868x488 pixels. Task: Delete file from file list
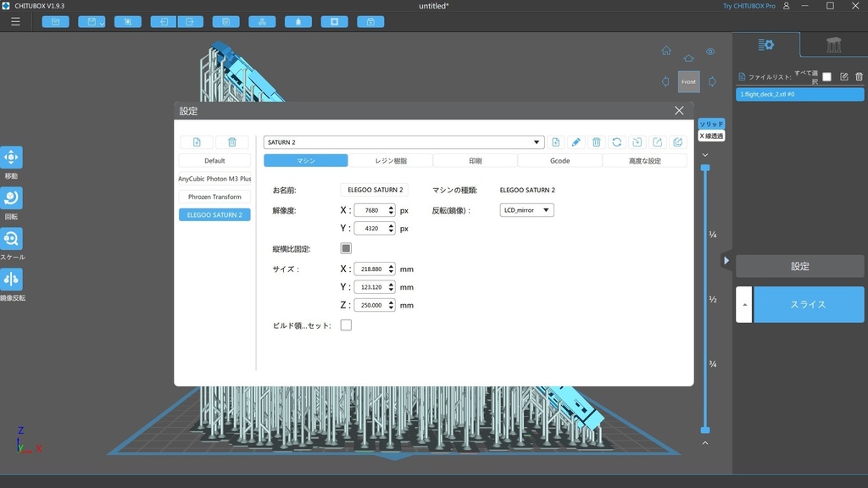[x=859, y=77]
